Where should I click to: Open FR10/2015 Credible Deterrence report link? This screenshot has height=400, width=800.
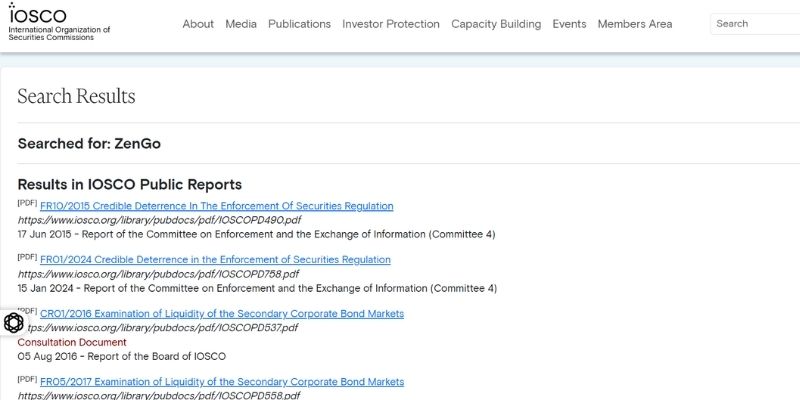(216, 206)
